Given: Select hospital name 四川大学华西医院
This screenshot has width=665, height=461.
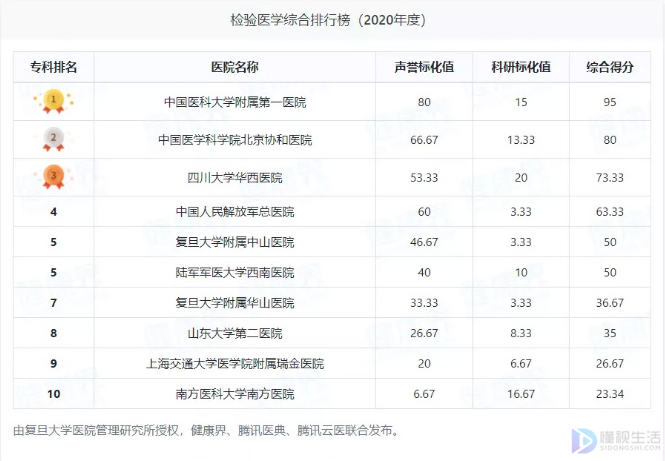Looking at the screenshot, I should (235, 178).
